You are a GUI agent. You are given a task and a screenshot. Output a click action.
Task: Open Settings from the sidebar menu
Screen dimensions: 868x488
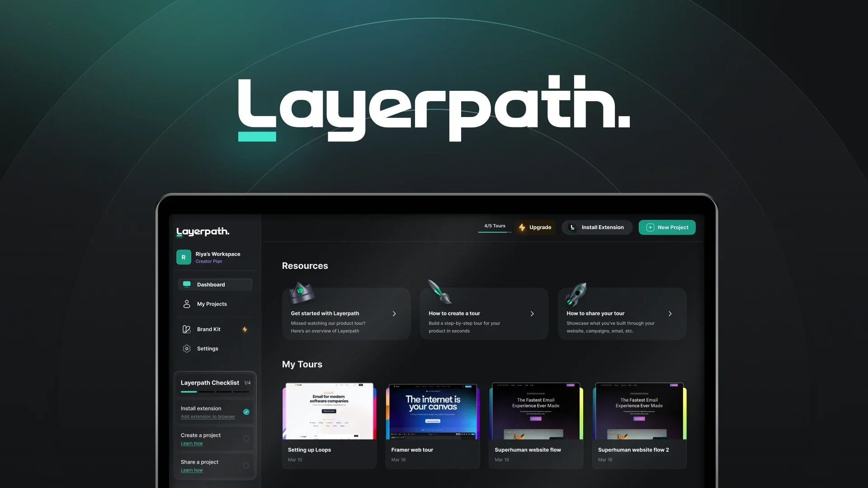(x=208, y=348)
